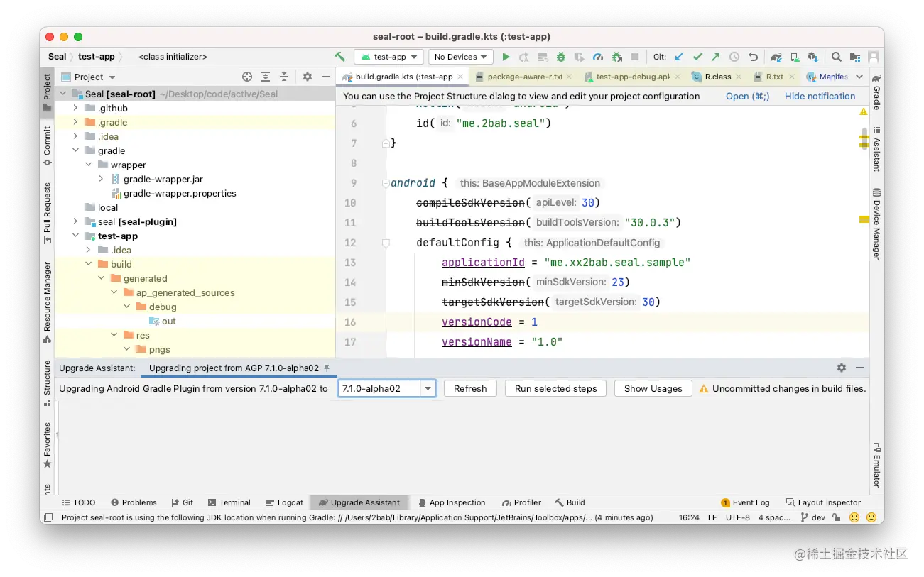
Task: Expand the .github folder
Action: pos(75,108)
